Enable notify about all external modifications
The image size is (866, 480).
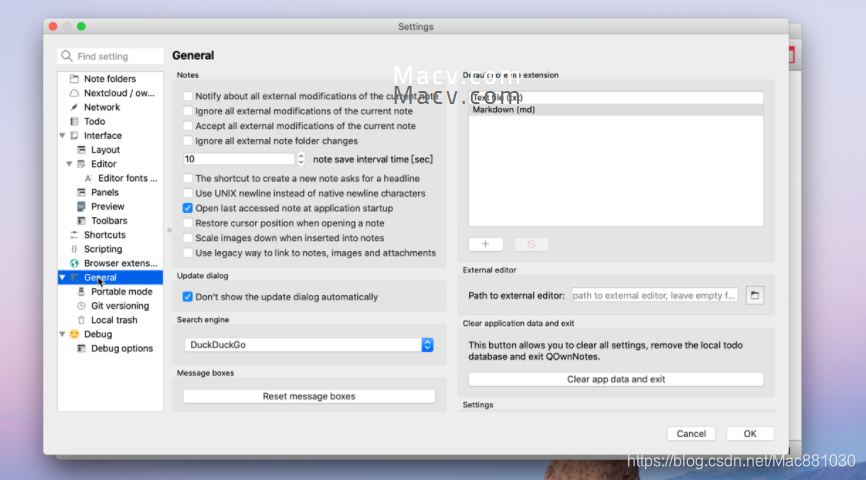click(188, 96)
